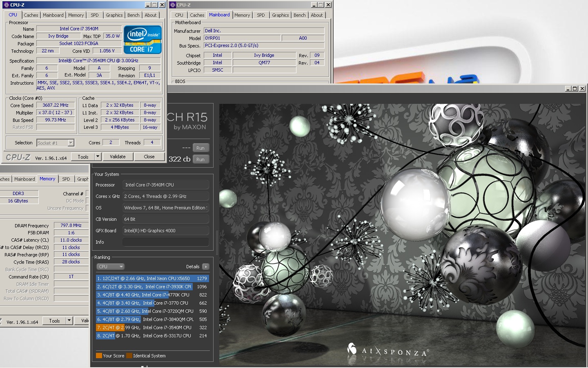Click the DRAM Frequency value 797.8 MHz

click(71, 225)
